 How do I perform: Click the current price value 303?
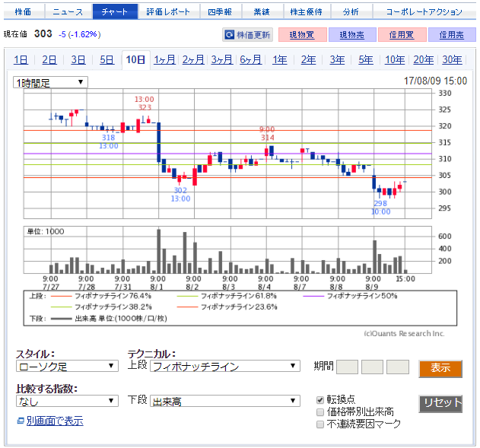pyautogui.click(x=43, y=33)
